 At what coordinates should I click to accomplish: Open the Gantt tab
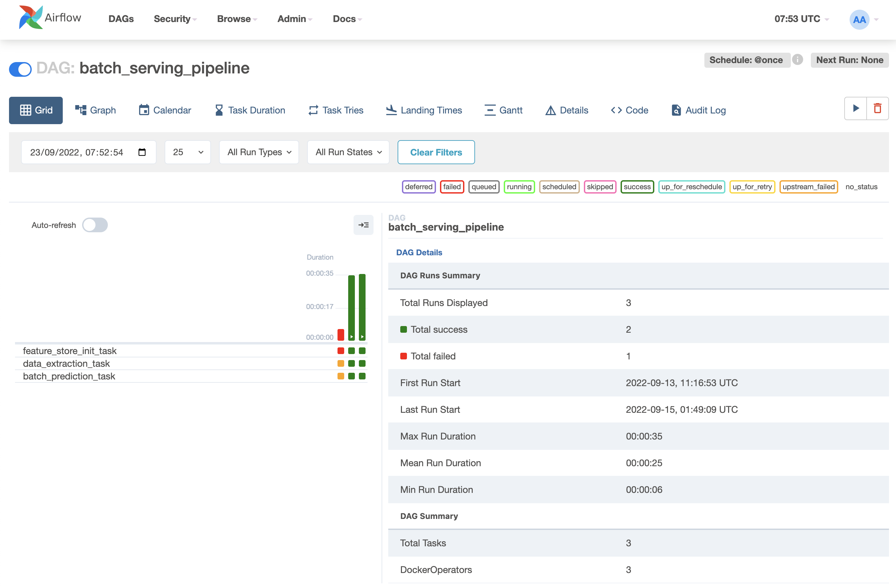(503, 110)
